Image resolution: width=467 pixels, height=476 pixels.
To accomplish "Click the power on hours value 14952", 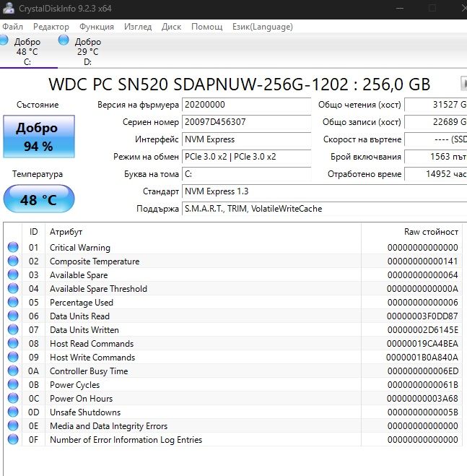I will [x=436, y=174].
